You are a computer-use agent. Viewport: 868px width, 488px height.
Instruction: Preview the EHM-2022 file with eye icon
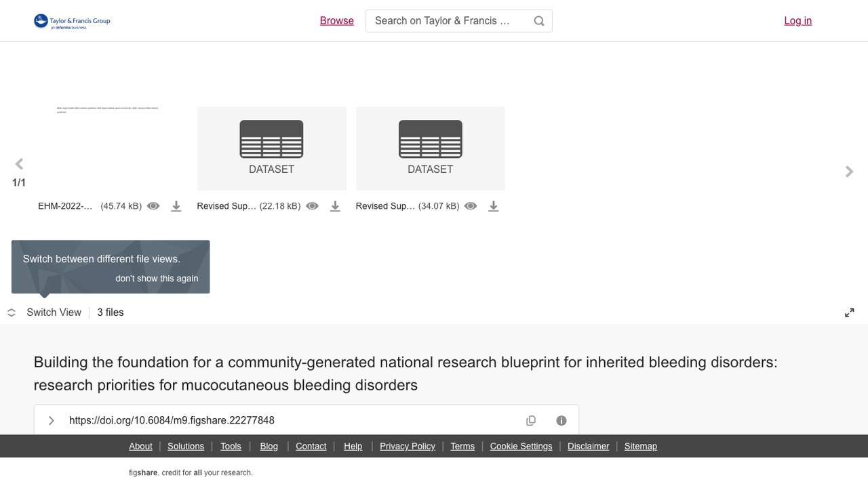click(154, 206)
